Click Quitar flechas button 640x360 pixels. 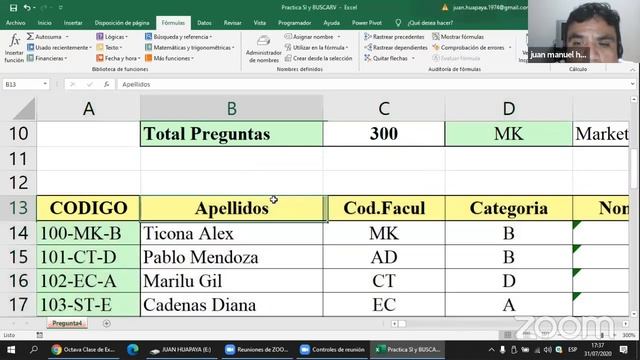click(x=386, y=58)
